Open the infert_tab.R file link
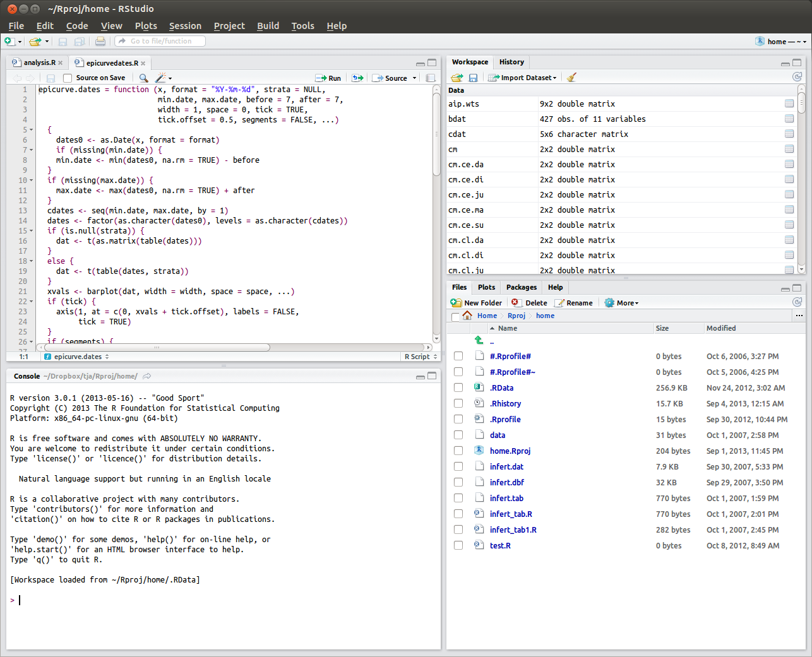 click(511, 514)
